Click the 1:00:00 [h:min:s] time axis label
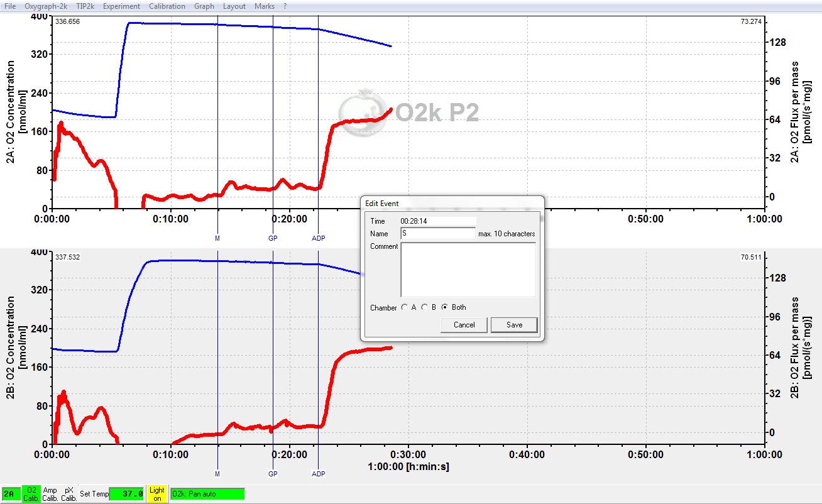The width and height of the screenshot is (822, 504). point(408,467)
